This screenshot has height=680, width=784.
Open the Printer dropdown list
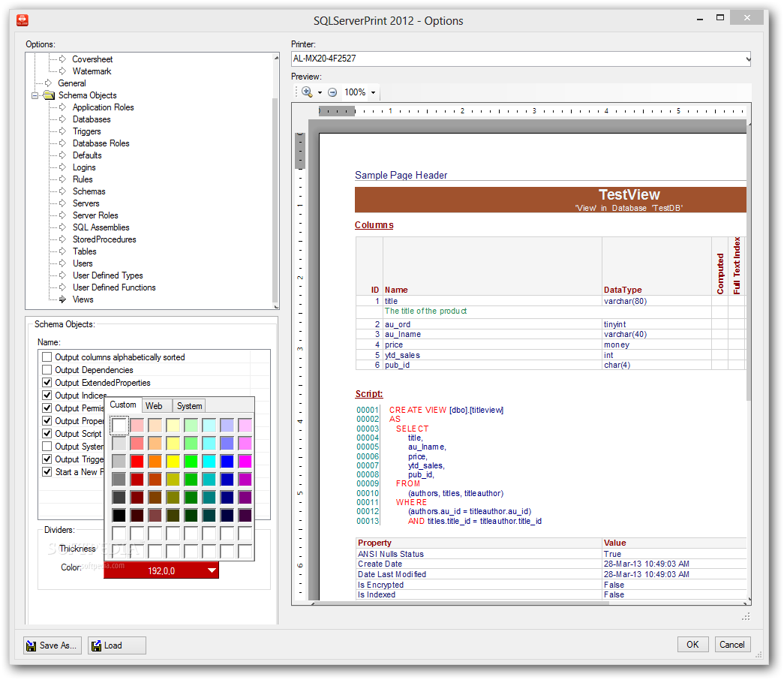(747, 59)
